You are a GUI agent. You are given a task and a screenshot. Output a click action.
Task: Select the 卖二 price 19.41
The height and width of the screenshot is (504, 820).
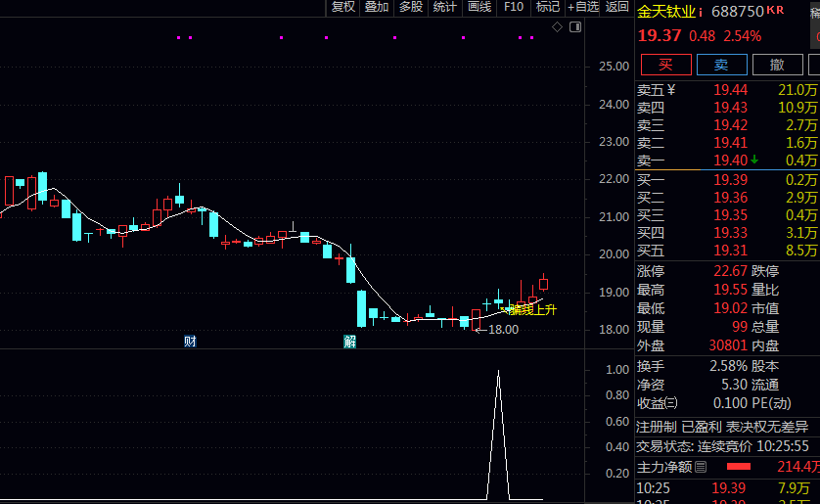click(731, 143)
